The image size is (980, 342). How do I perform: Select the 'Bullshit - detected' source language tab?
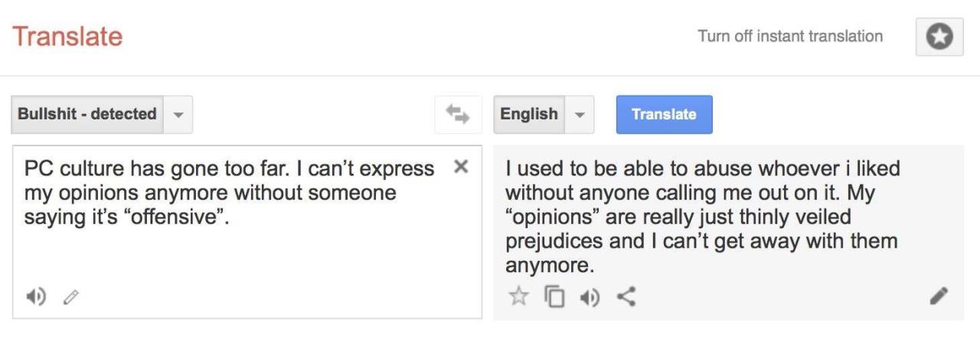[87, 114]
